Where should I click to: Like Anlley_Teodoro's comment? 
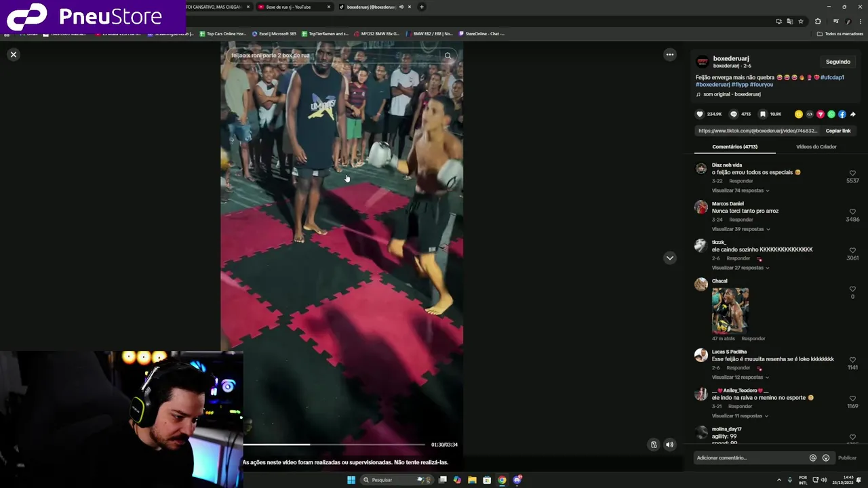tap(852, 399)
